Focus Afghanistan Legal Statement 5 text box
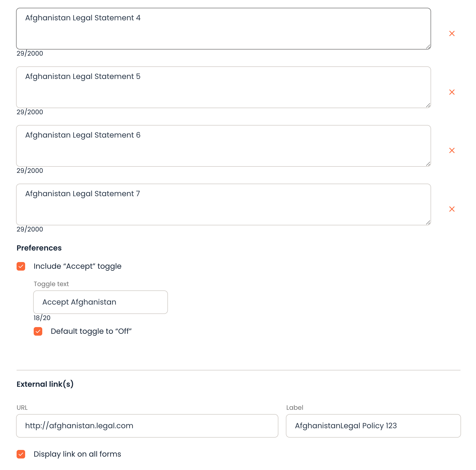This screenshot has width=476, height=470. 224,87
